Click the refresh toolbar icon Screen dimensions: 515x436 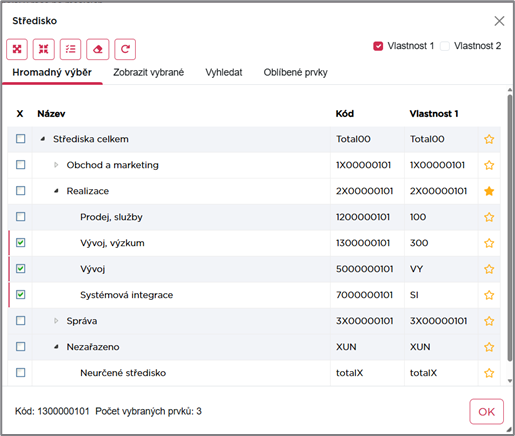(x=125, y=49)
